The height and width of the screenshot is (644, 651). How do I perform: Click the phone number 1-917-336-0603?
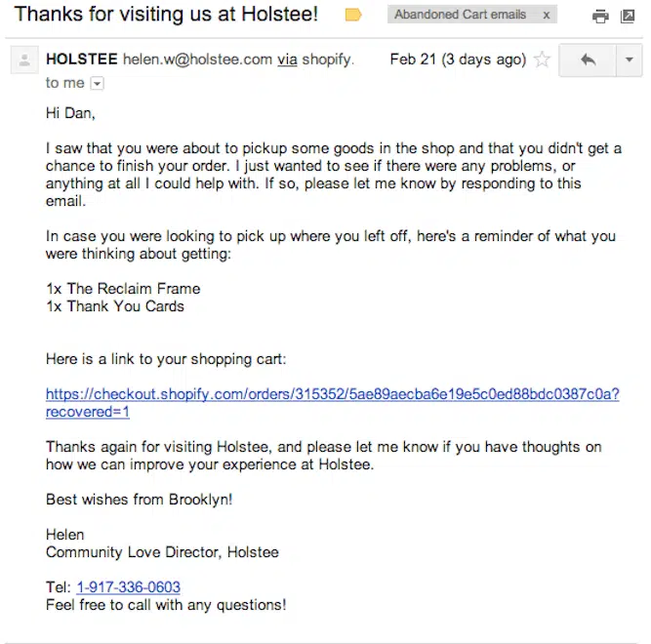tap(128, 587)
